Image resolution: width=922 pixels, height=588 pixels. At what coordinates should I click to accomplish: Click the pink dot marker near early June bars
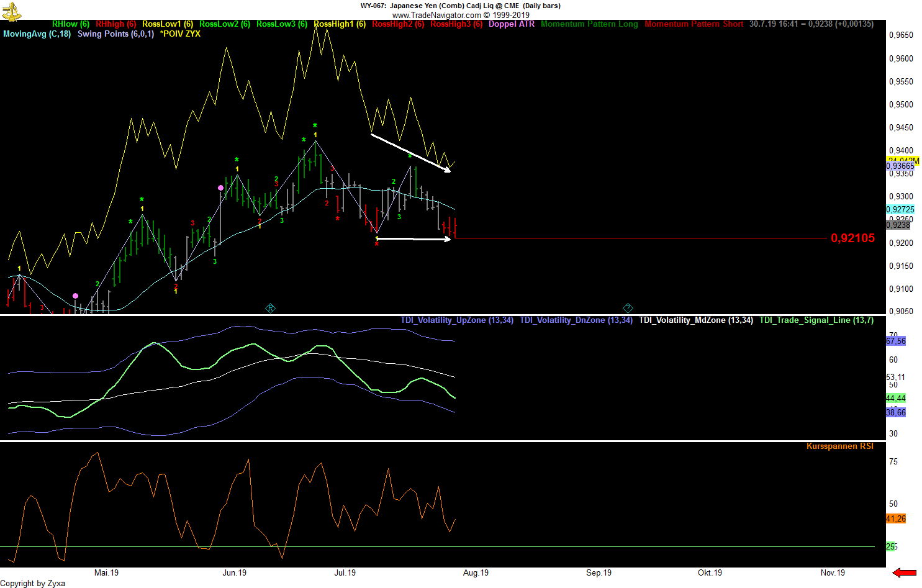point(220,188)
